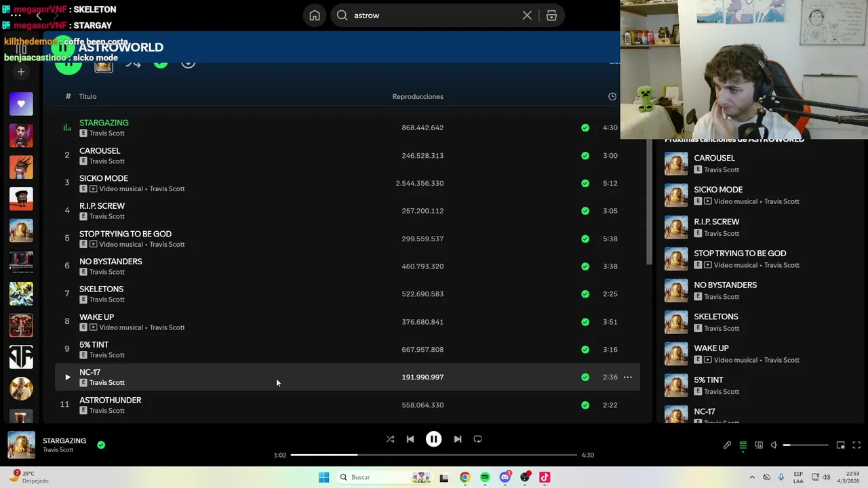The height and width of the screenshot is (488, 868).
Task: Open the Browse icon next to search
Action: [x=551, y=16]
